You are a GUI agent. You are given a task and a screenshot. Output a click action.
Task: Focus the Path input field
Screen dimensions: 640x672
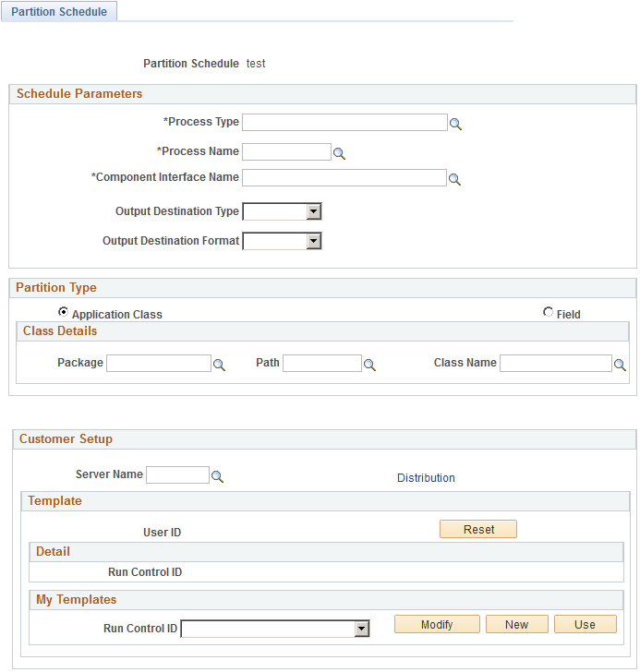tap(322, 363)
